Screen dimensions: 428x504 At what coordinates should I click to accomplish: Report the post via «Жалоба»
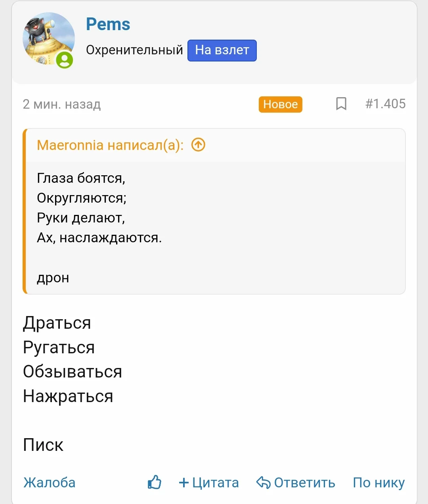pyautogui.click(x=50, y=483)
